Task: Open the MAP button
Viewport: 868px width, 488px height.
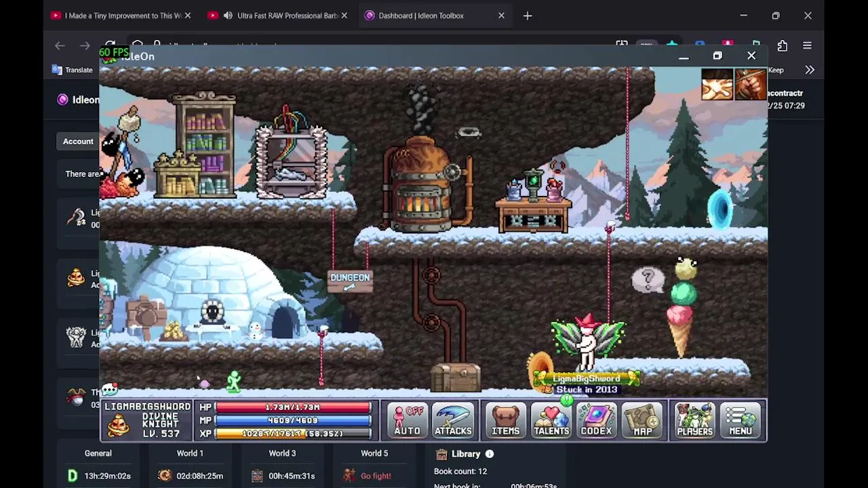Action: pos(642,421)
